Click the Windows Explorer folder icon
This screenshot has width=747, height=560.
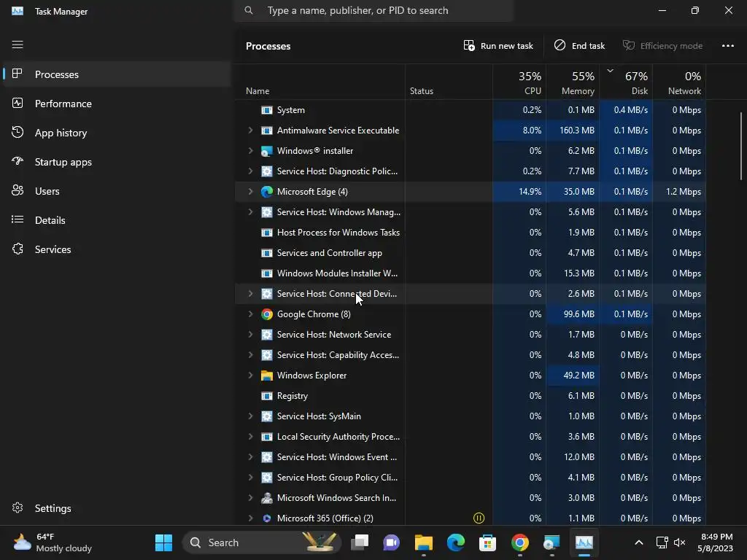point(267,376)
